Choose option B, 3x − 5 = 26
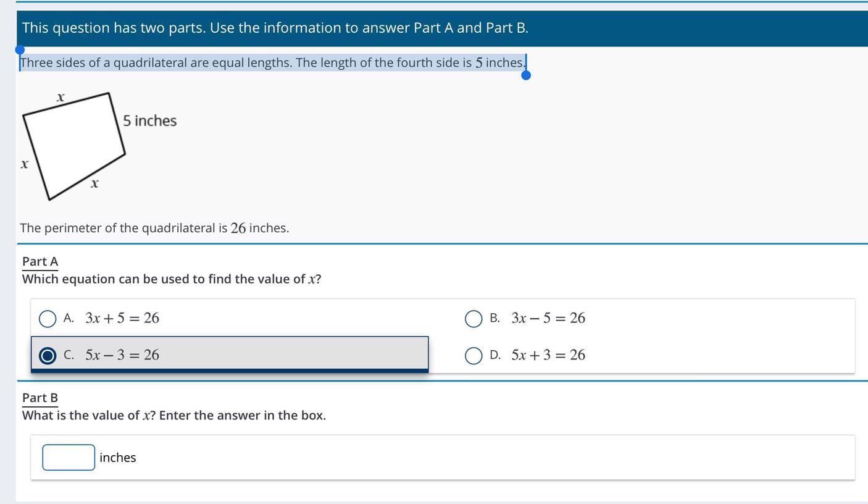The image size is (868, 504). (474, 319)
